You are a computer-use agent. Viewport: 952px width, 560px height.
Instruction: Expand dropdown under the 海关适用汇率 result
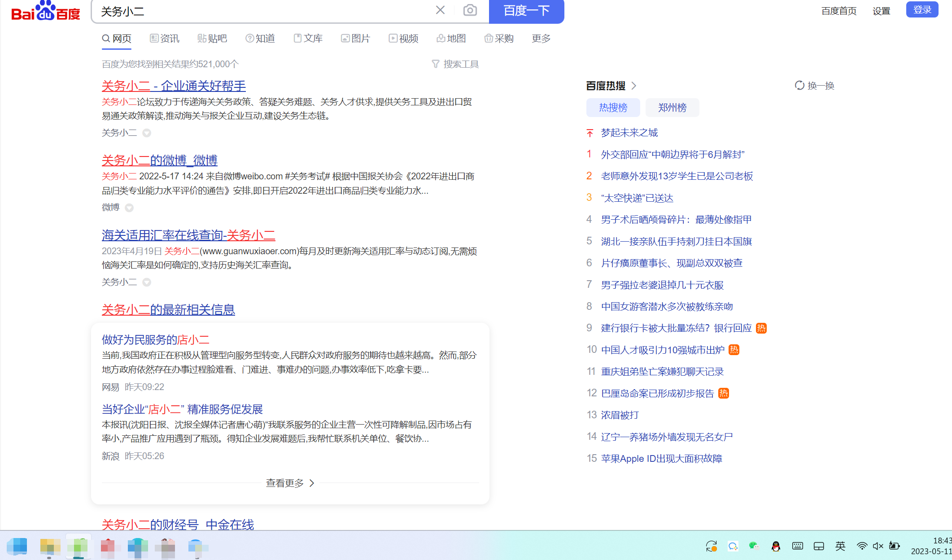147,282
